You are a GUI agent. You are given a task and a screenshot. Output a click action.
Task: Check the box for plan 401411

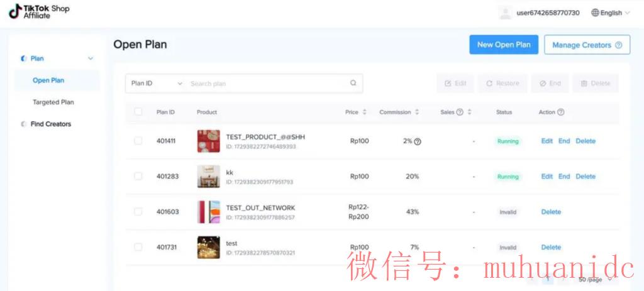[x=138, y=141]
